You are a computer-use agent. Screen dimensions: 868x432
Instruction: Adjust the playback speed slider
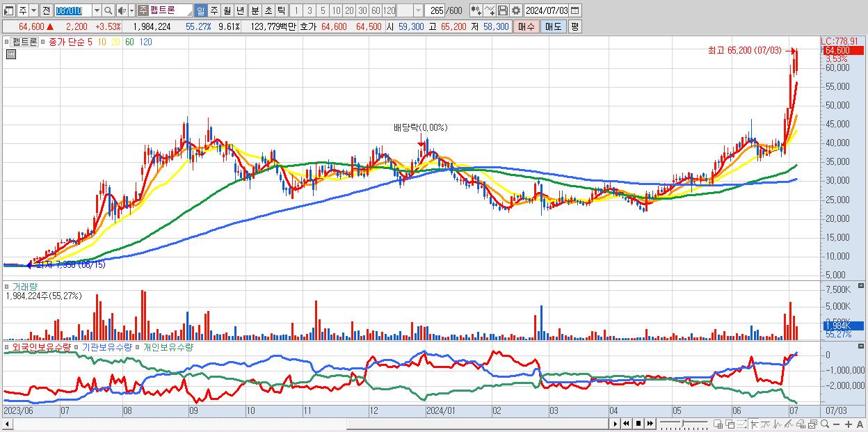683,422
